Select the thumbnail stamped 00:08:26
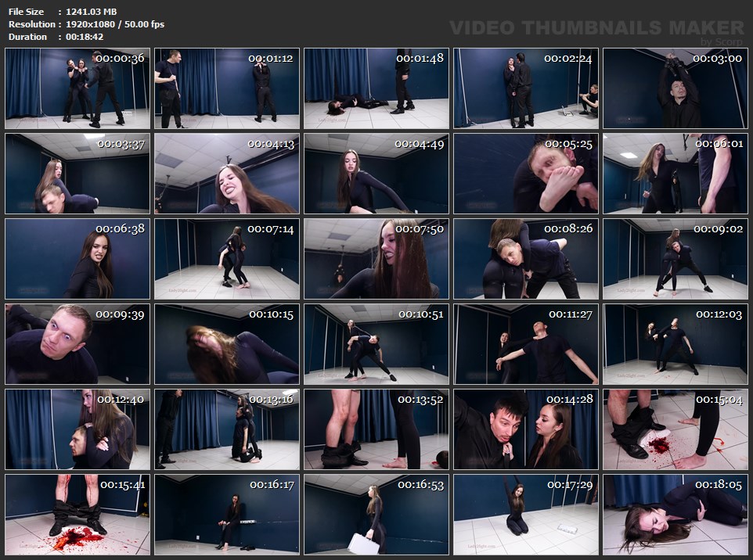This screenshot has width=753, height=560. [x=526, y=259]
